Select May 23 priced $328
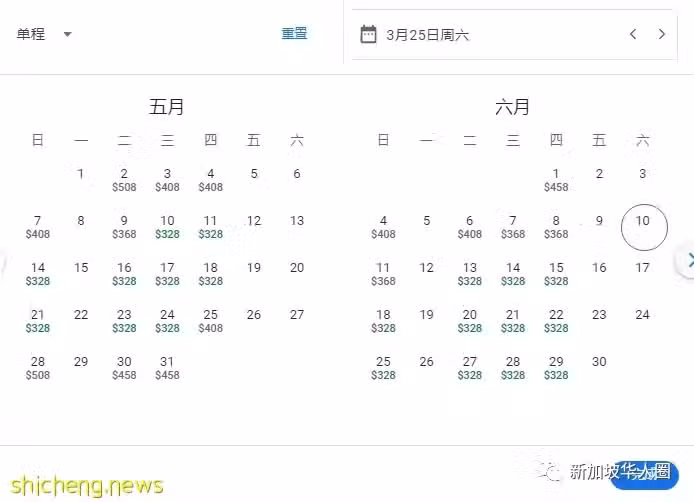Viewport: 694px width, 502px height. pos(124,321)
